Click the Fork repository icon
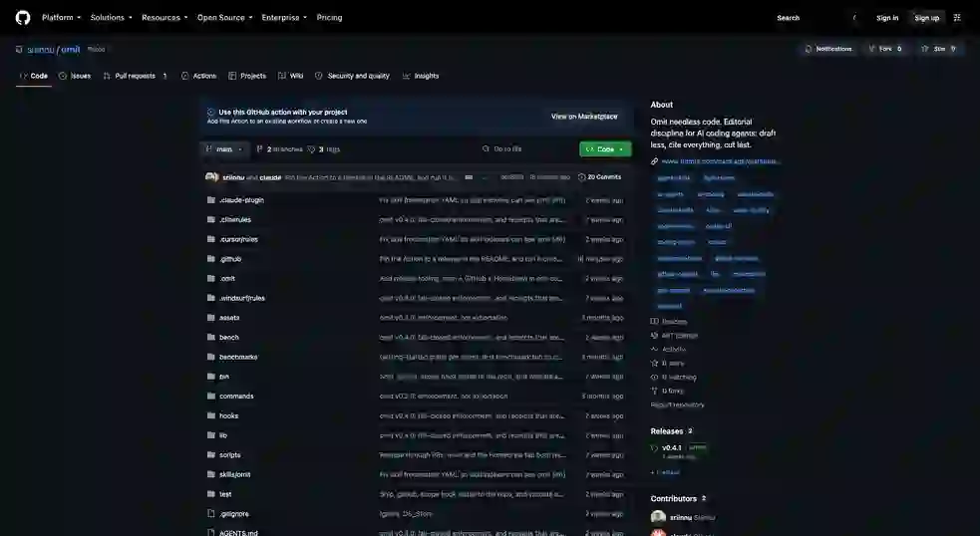This screenshot has width=980, height=536. coord(871,49)
